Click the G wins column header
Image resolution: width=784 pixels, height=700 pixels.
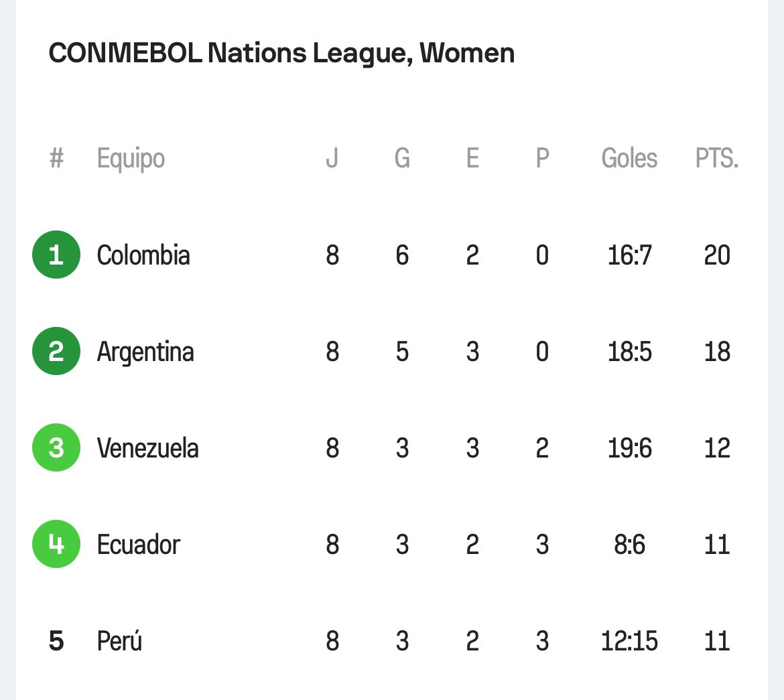(x=402, y=159)
